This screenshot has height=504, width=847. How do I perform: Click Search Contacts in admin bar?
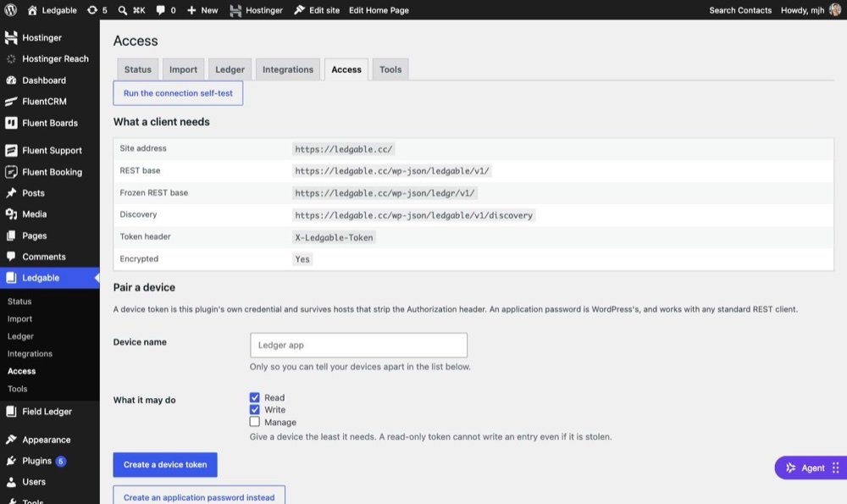pyautogui.click(x=740, y=9)
